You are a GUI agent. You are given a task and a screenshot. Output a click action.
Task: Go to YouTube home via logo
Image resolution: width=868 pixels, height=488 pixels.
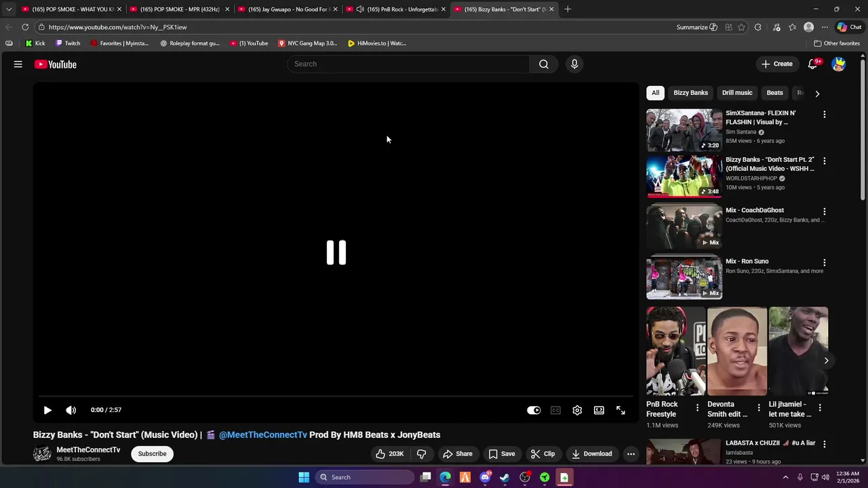tap(56, 64)
